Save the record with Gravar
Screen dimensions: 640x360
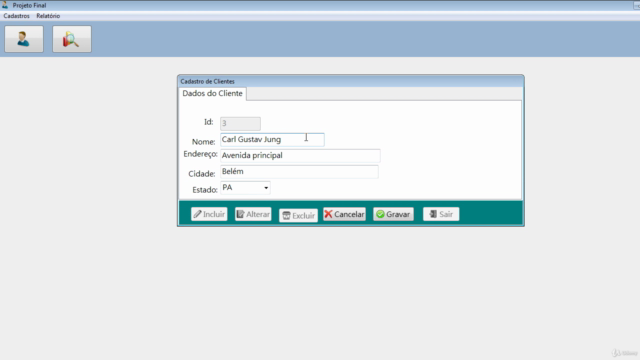[393, 214]
